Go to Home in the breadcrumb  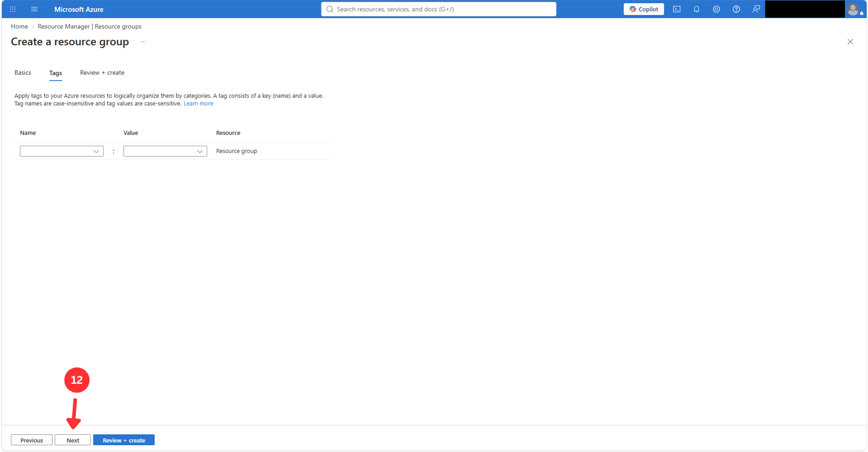pos(19,27)
